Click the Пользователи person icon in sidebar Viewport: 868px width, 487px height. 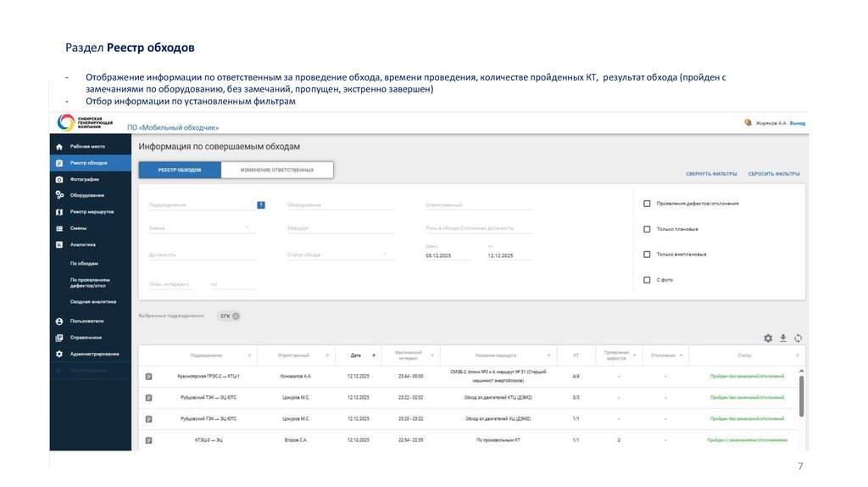click(x=59, y=322)
